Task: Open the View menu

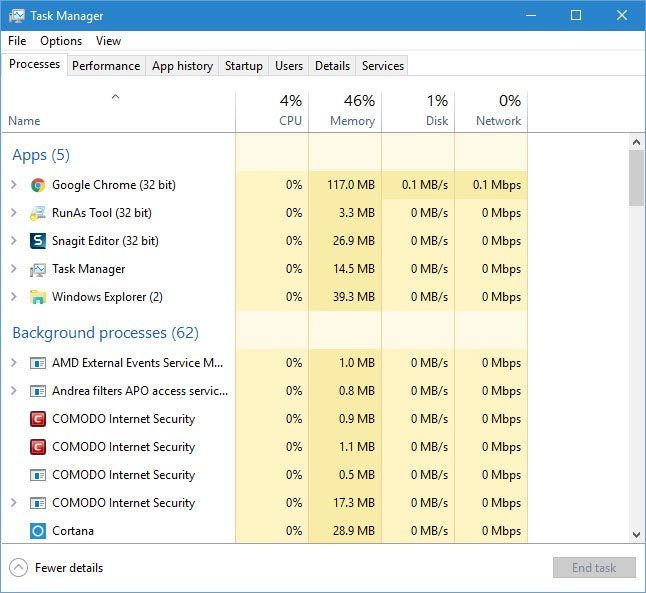Action: pyautogui.click(x=108, y=41)
